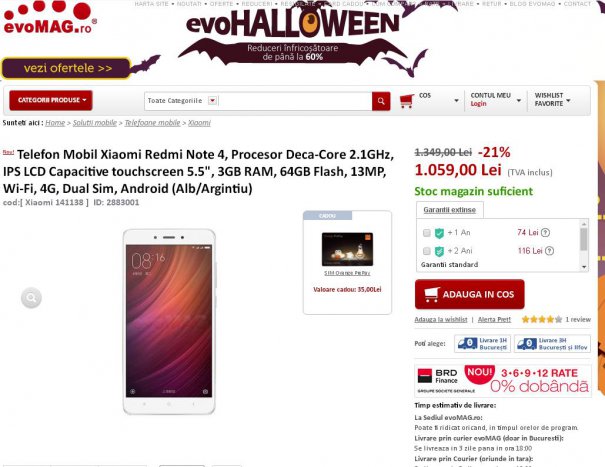
Task: Expand the Toate Categoriile dropdown
Action: coord(212,101)
